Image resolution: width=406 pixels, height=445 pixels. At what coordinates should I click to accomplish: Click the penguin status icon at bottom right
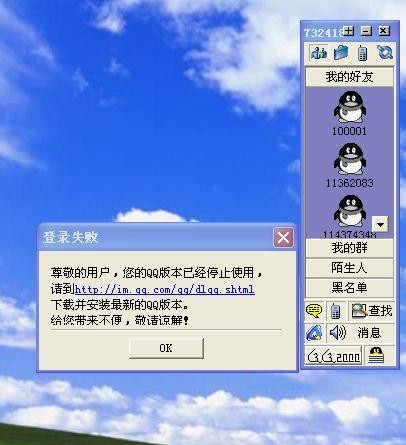(x=376, y=356)
